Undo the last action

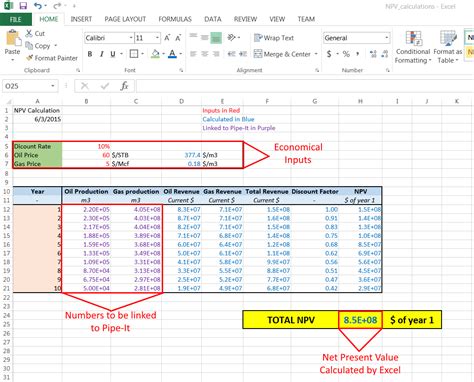[37, 6]
